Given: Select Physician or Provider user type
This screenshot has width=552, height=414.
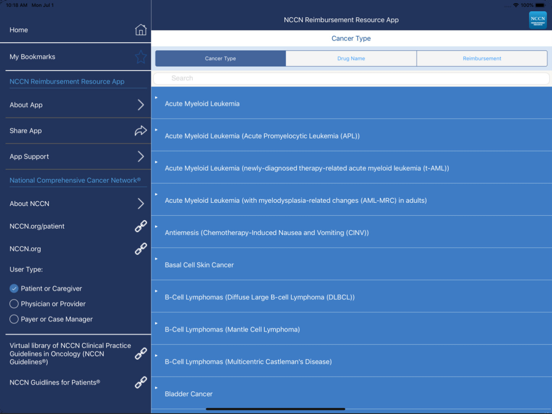Looking at the screenshot, I should tap(14, 304).
